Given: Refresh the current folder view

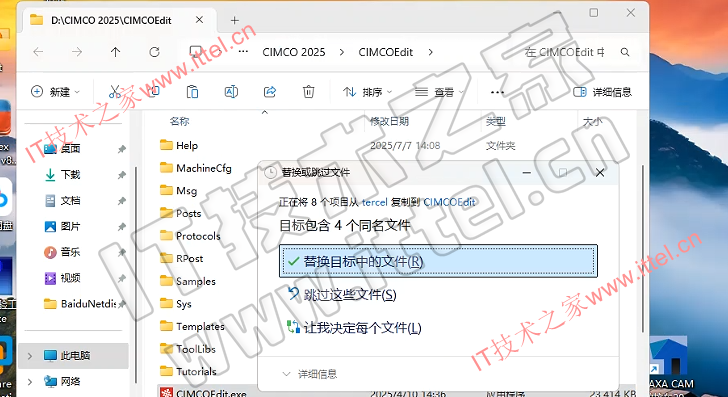Looking at the screenshot, I should point(154,52).
